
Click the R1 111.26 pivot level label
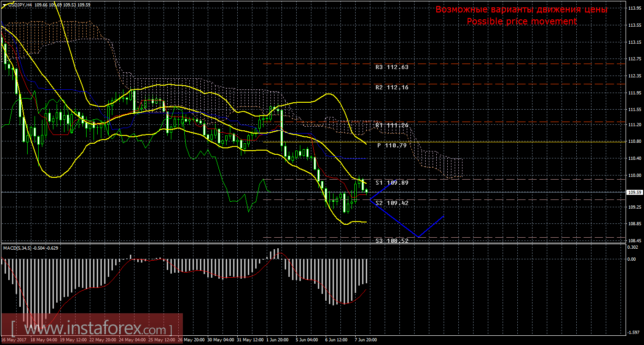pyautogui.click(x=392, y=125)
